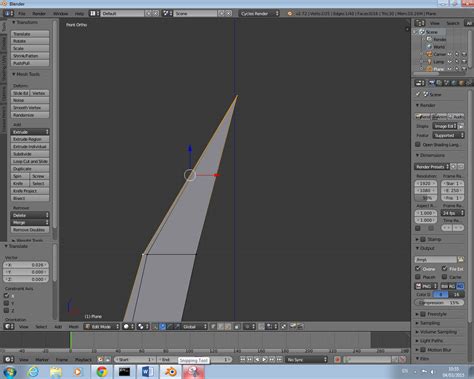Open timeline Playback menu

(x=83, y=360)
